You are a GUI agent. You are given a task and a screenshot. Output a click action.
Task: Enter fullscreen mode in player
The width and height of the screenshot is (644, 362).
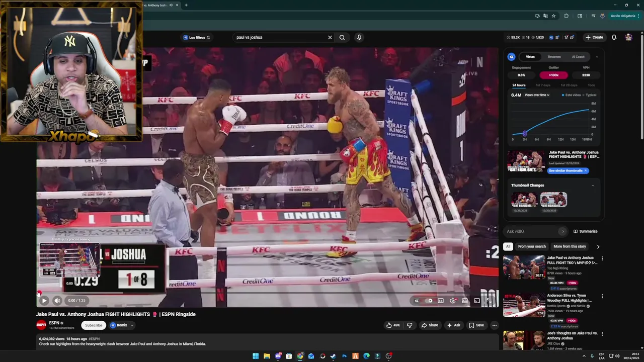(489, 301)
